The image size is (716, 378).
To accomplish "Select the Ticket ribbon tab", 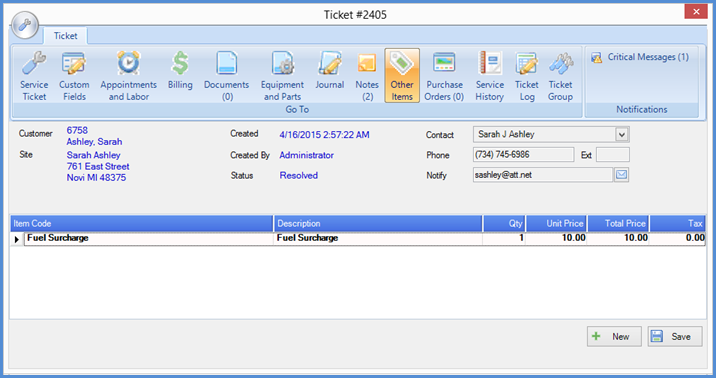I will tap(65, 36).
